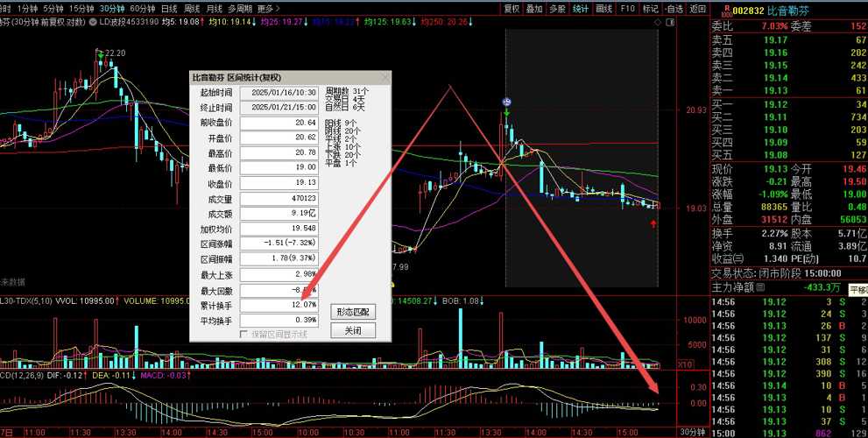Expand the 更多 periods dropdown
The image size is (868, 438).
point(269,9)
